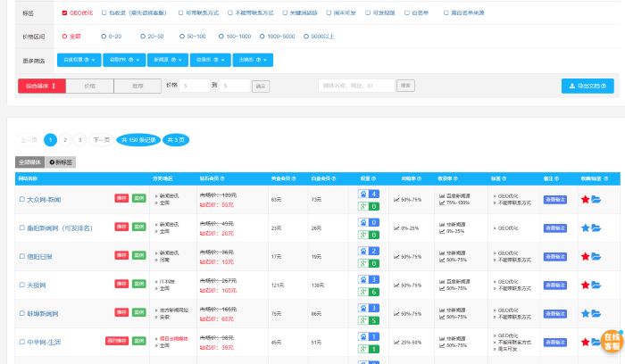Check the 周末可发 tag checkbox
Image resolution: width=625 pixels, height=364 pixels.
click(x=329, y=12)
